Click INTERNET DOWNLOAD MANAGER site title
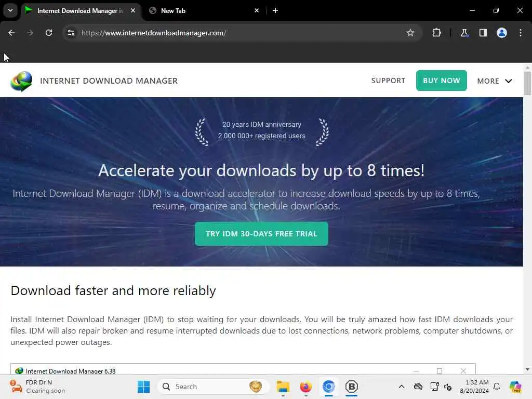Viewport: 532px width, 399px height. click(109, 81)
